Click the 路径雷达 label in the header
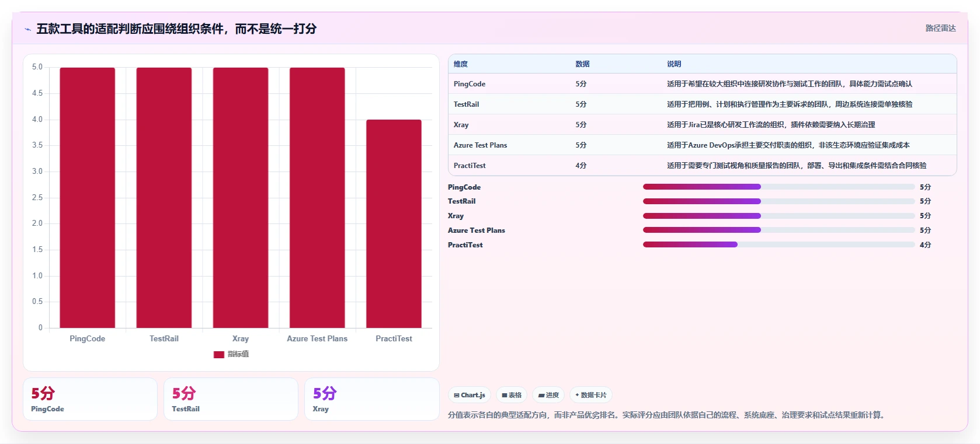This screenshot has height=444, width=980. (940, 28)
